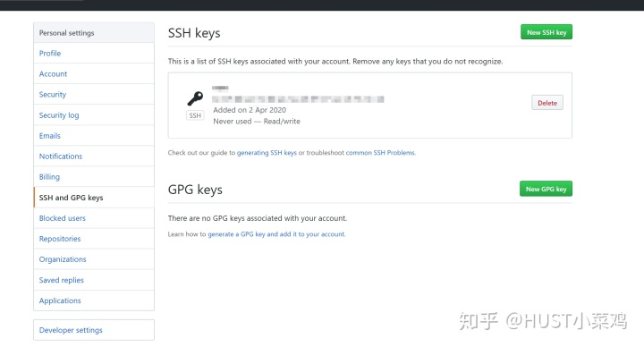Delete the SSH key added 2 Apr 2020

547,103
